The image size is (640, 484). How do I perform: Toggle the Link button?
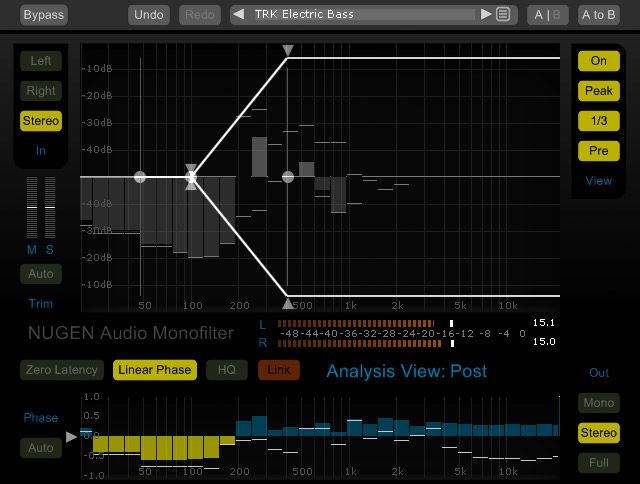pyautogui.click(x=279, y=370)
